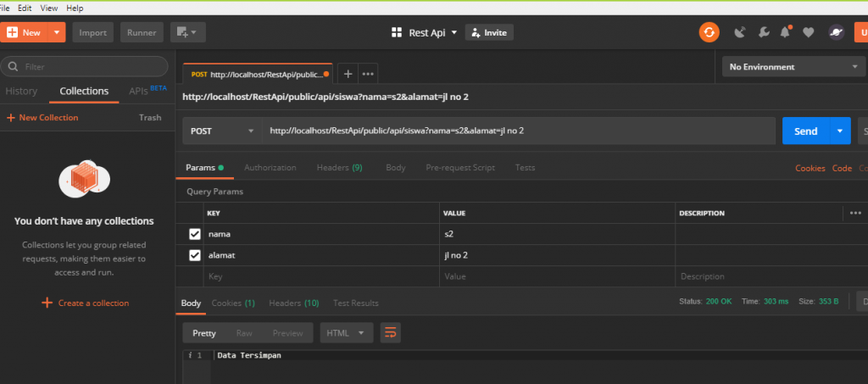Click the blue Send button
The image size is (868, 384).
[804, 131]
